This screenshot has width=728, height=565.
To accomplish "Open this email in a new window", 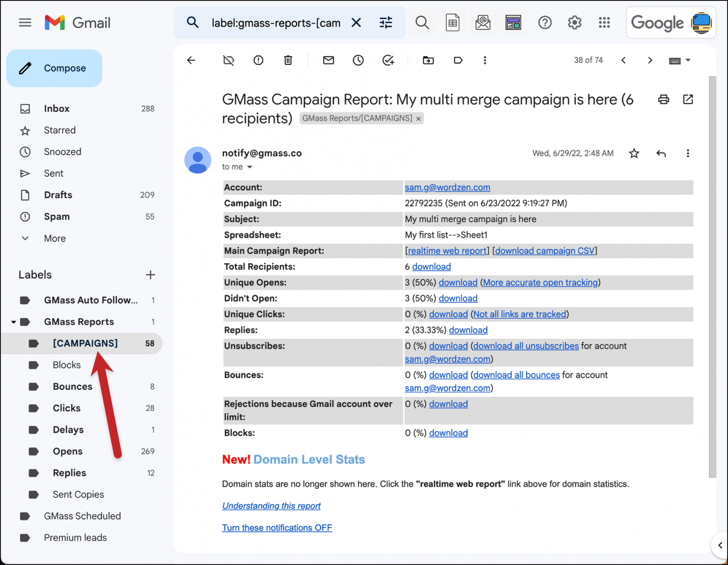I will click(688, 100).
